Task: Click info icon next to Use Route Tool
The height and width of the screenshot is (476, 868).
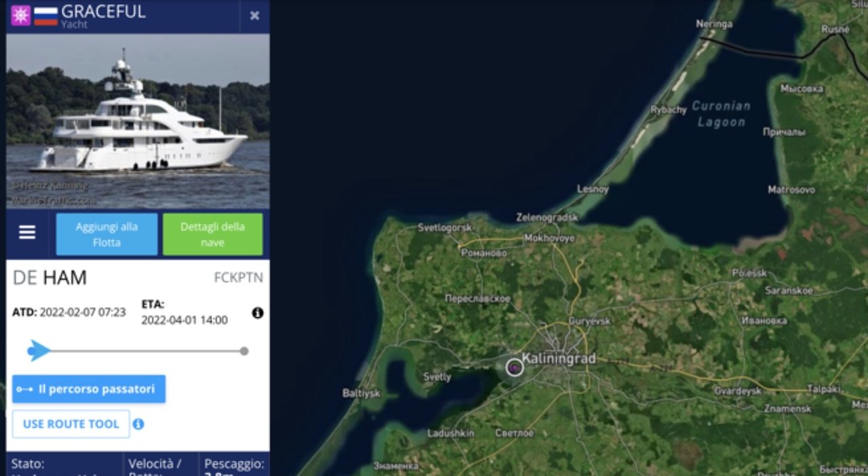Action: pos(138,424)
